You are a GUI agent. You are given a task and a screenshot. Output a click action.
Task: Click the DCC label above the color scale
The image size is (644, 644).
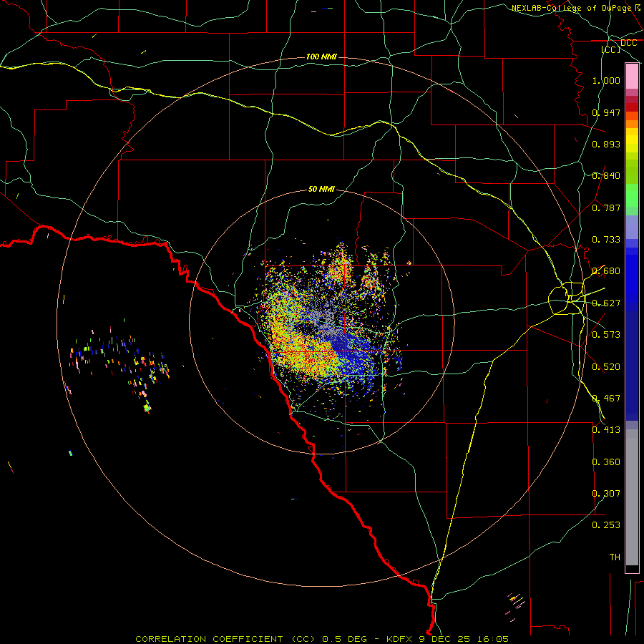[628, 43]
